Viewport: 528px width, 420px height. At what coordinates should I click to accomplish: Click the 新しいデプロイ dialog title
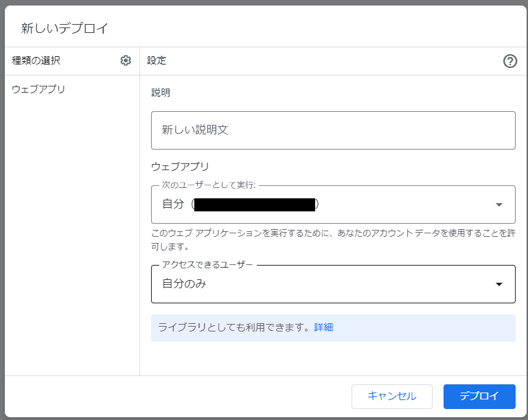pos(65,28)
